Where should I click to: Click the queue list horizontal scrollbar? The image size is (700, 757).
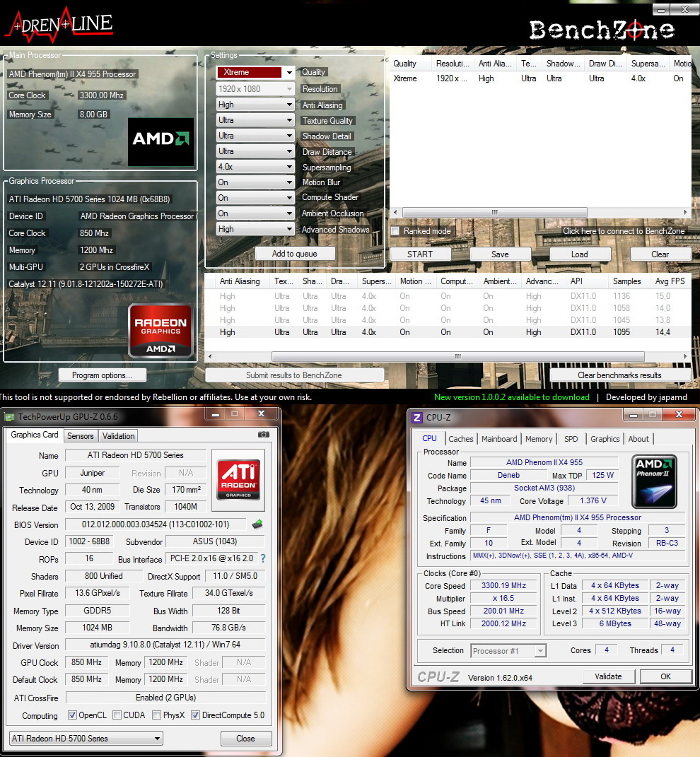(x=495, y=213)
